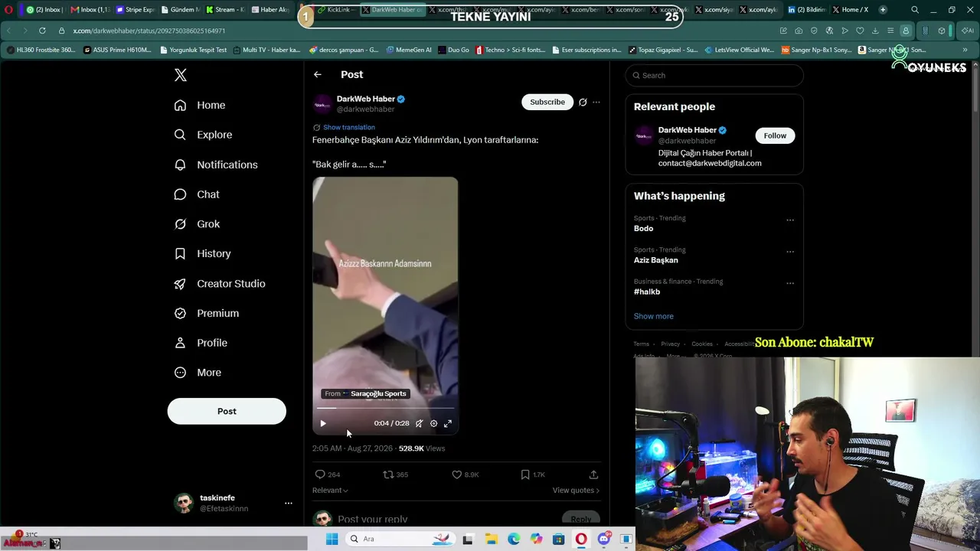980x551 pixels.
Task: Open the Yorgunluk Tespit Test bookmark
Action: coord(194,50)
